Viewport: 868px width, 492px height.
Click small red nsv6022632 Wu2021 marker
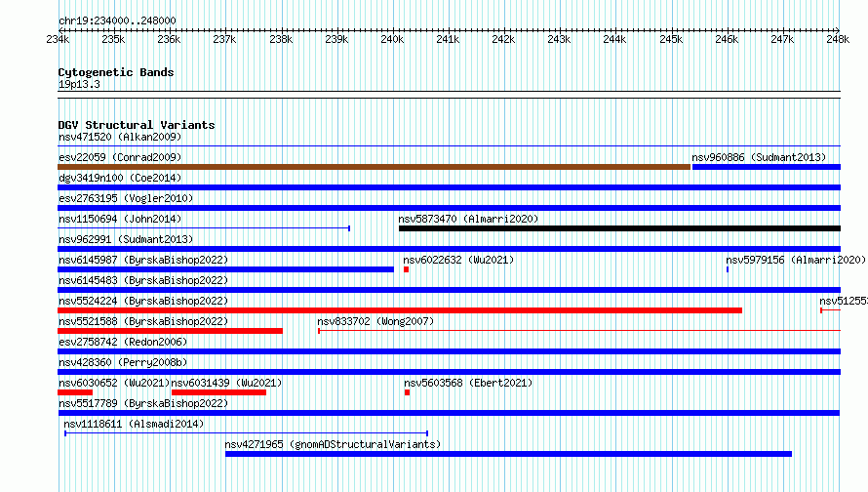coord(406,269)
